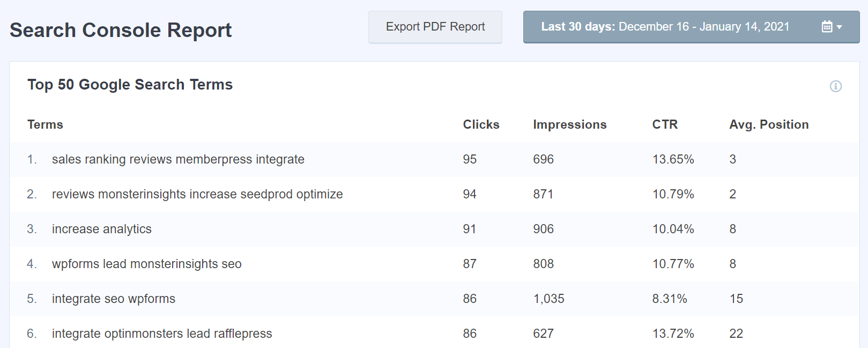Select 'sales ranking reviews memberpress integrate' row
868x348 pixels.
click(x=177, y=159)
